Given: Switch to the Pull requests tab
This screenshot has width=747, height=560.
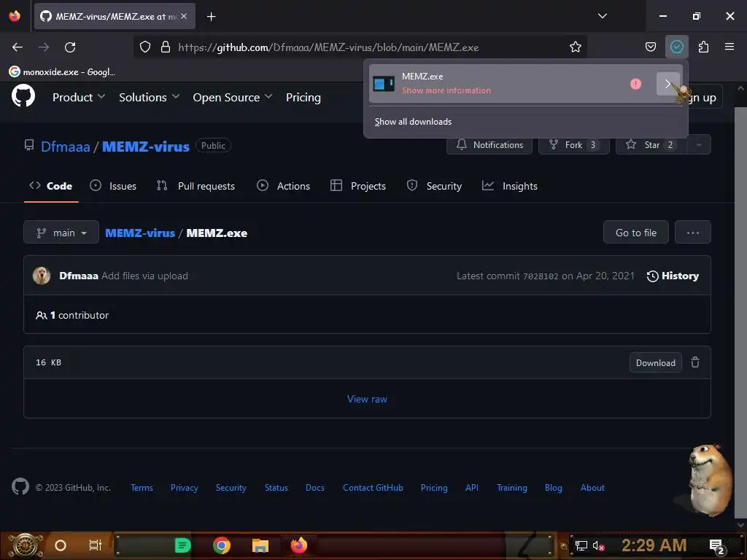Looking at the screenshot, I should click(196, 186).
